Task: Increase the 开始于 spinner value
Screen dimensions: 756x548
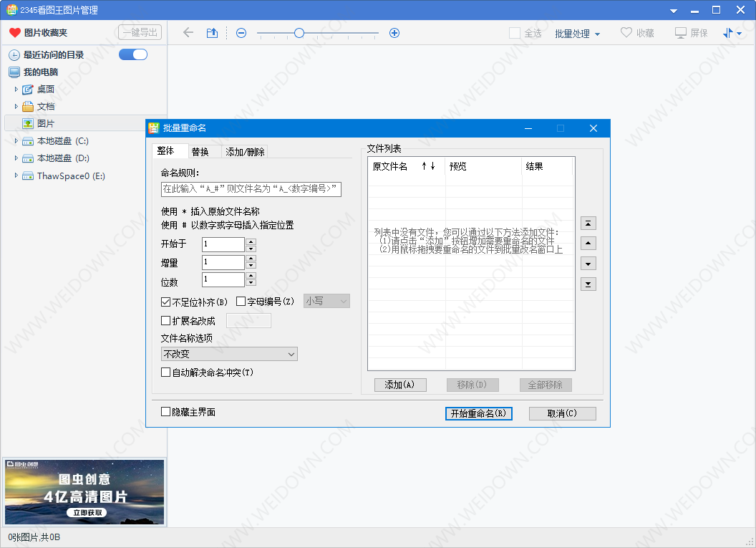Action: [251, 241]
